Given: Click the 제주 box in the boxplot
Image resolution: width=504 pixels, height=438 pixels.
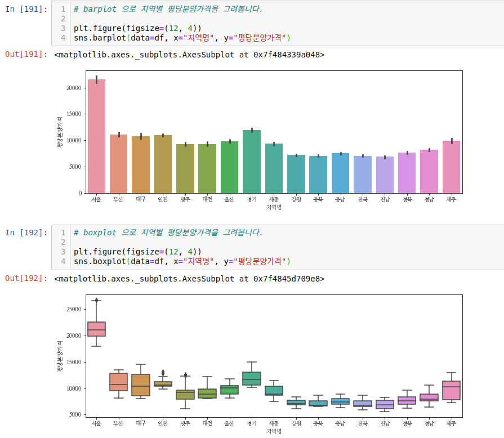Looking at the screenshot, I should (x=451, y=391).
